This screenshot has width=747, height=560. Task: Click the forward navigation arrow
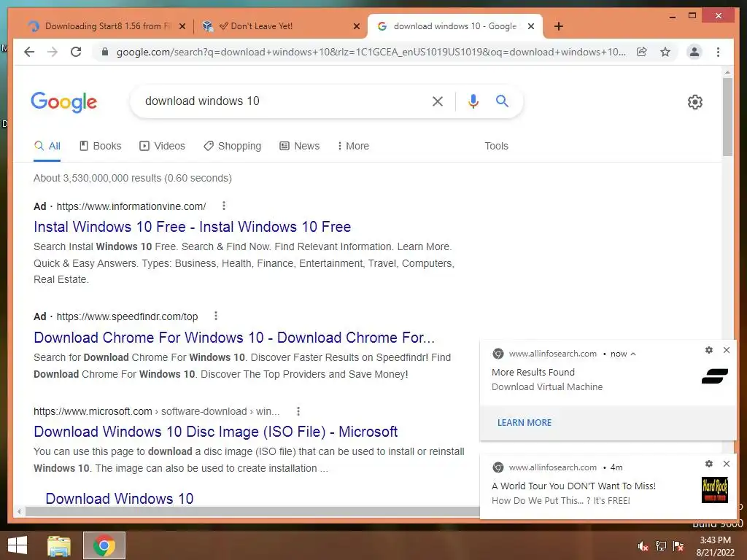pyautogui.click(x=53, y=52)
